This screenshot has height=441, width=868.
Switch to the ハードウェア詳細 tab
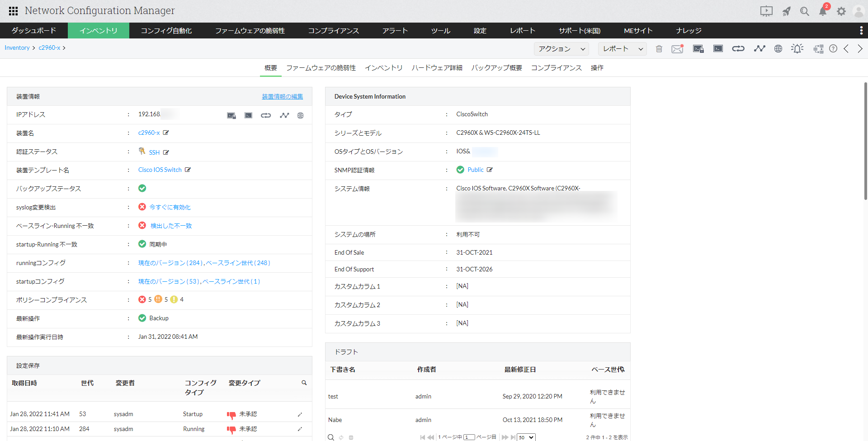click(437, 68)
